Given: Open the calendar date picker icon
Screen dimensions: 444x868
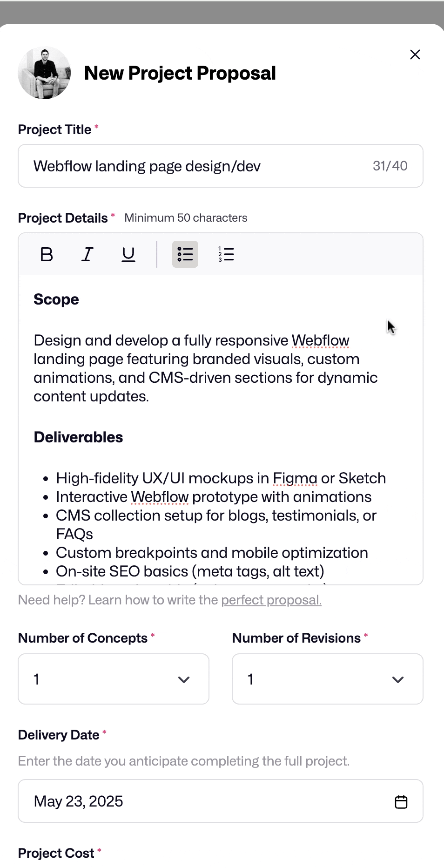Looking at the screenshot, I should [401, 802].
